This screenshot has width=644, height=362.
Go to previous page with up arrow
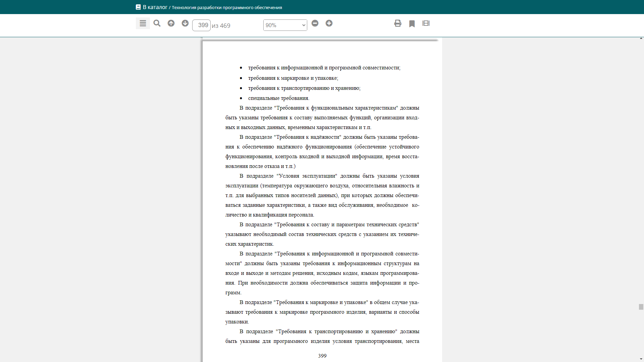point(171,23)
